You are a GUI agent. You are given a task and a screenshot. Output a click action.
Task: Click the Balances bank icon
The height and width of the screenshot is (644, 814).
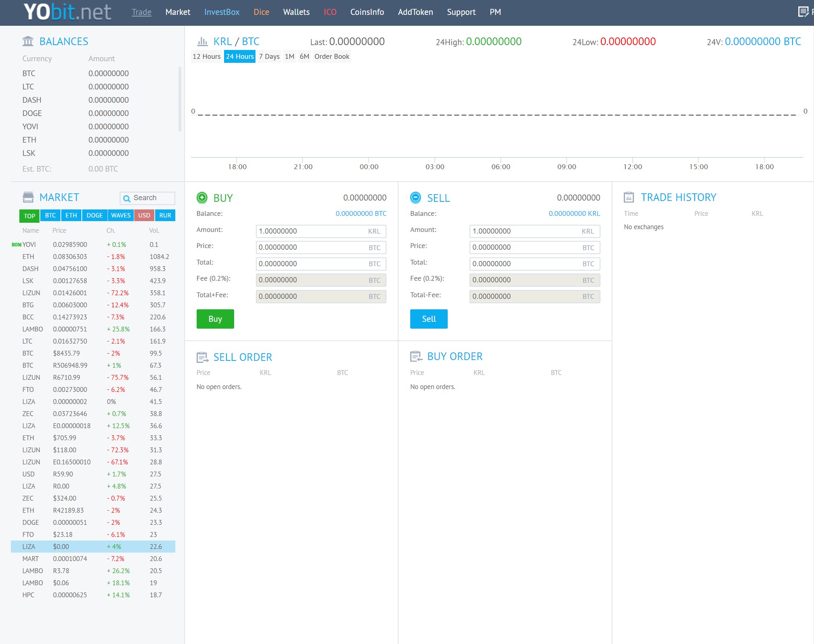coord(28,41)
